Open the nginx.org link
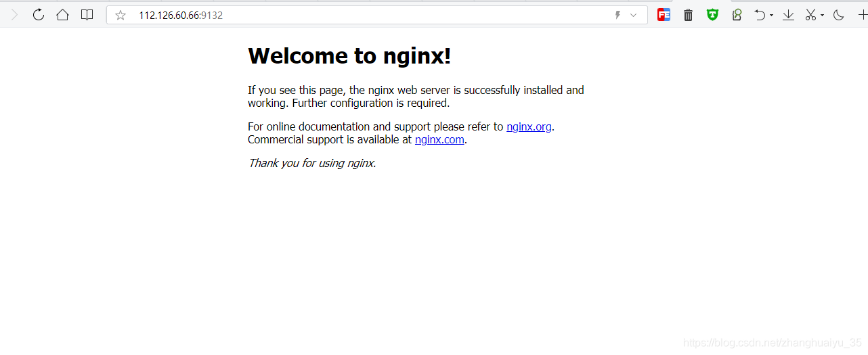Image resolution: width=868 pixels, height=355 pixels. [529, 126]
